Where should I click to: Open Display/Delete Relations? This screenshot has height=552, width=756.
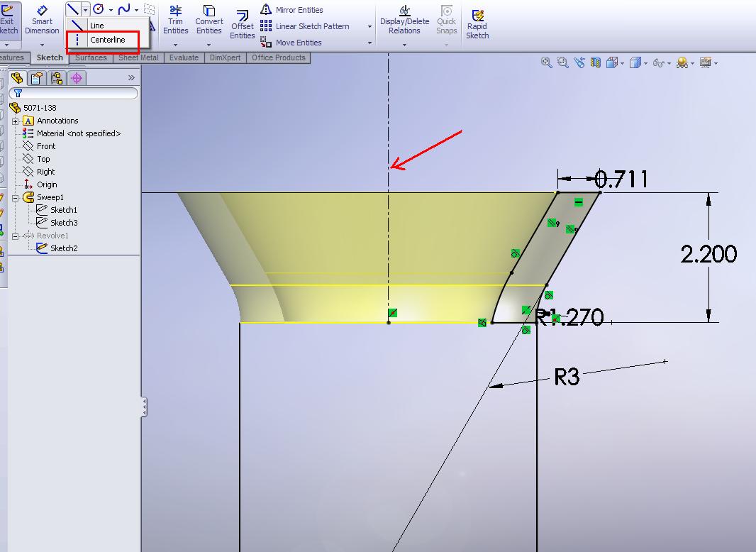point(404,21)
